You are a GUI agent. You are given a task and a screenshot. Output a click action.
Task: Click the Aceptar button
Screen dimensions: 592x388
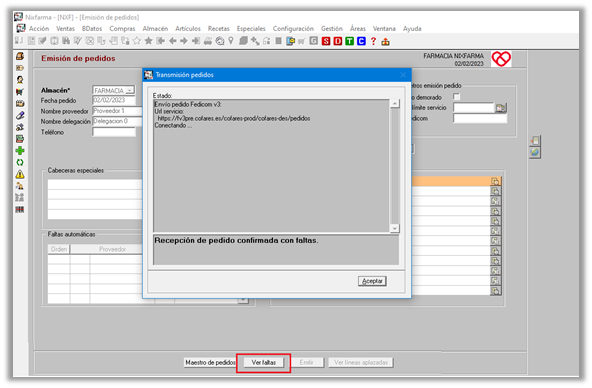point(372,281)
